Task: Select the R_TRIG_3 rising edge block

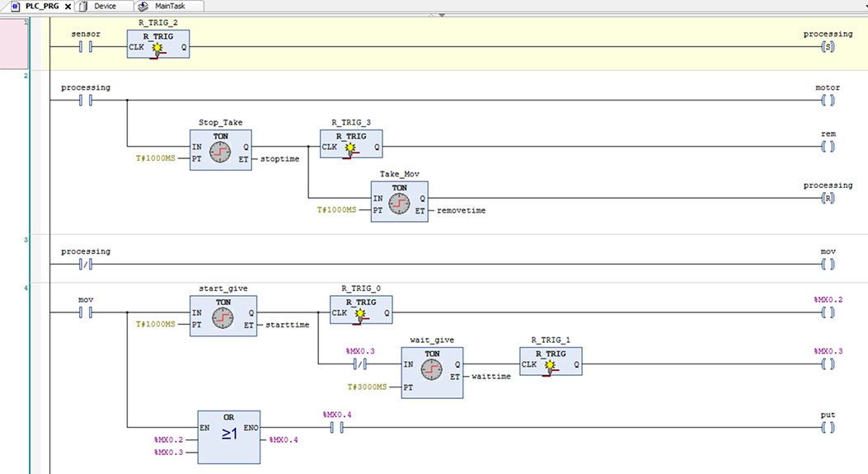Action: point(351,144)
